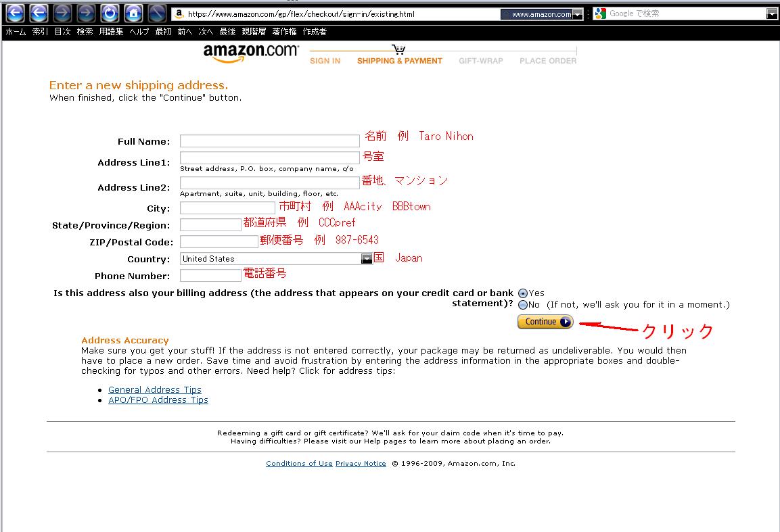Image resolution: width=780 pixels, height=532 pixels.
Task: Open the Conditions of Use link
Action: 299,463
